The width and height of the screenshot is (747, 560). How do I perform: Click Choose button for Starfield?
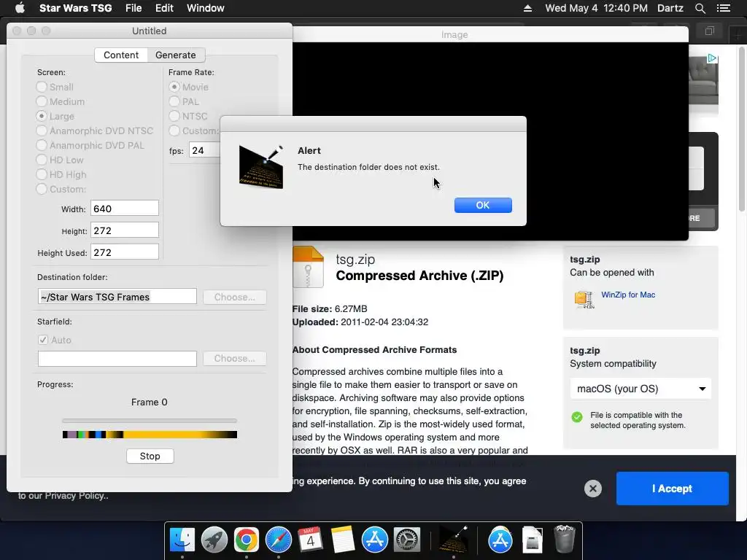click(x=234, y=358)
